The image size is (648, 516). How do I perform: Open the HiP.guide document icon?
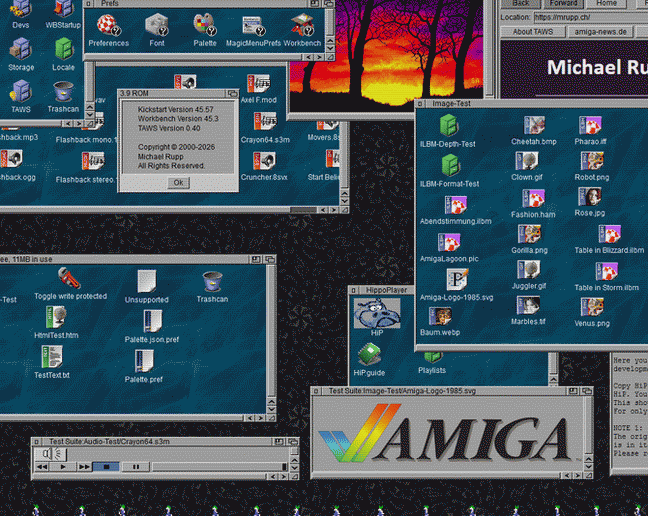369,354
